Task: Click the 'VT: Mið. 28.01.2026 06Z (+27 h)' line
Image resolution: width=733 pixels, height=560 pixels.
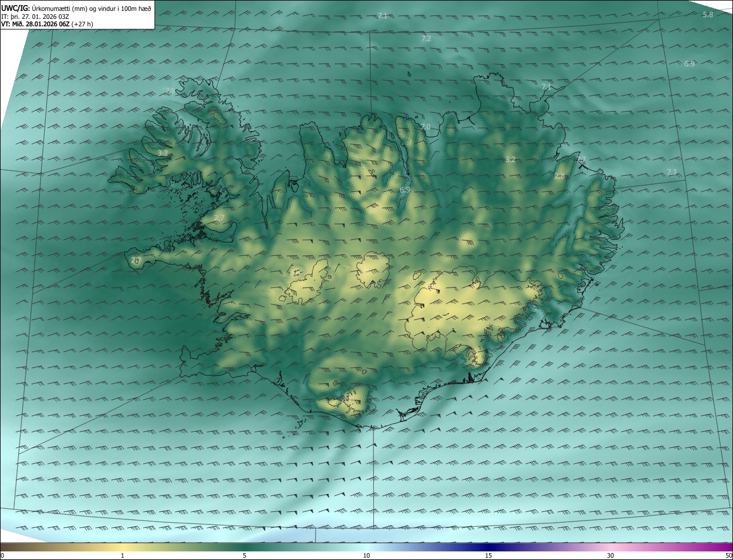Action: (x=47, y=24)
